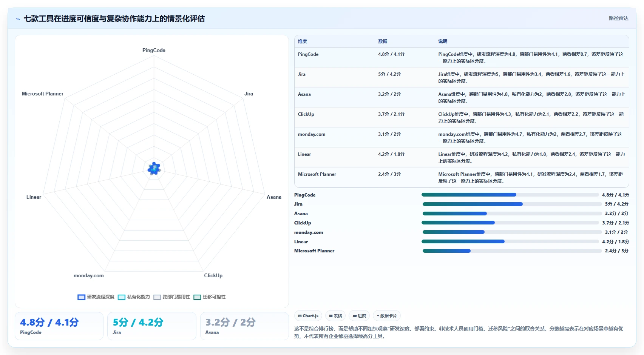
Task: Click the 维度 column header
Action: click(303, 41)
